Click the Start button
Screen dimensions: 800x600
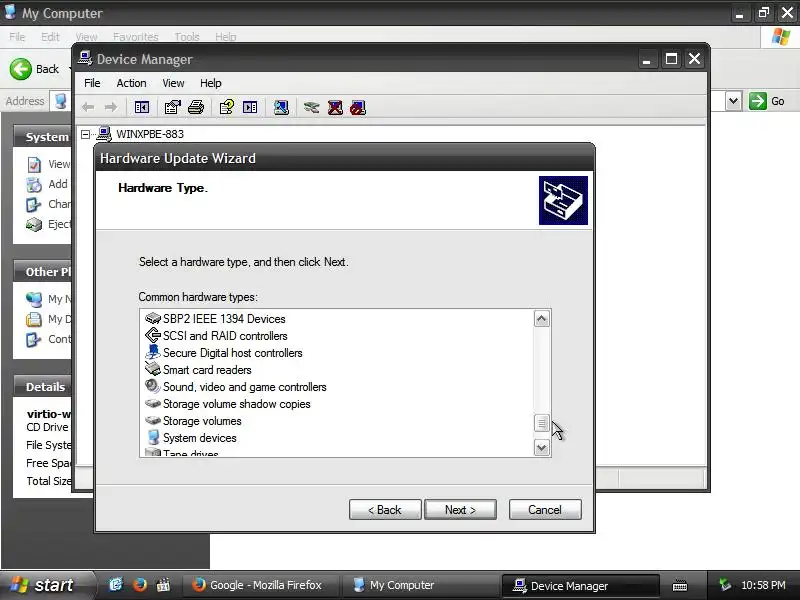tap(46, 585)
